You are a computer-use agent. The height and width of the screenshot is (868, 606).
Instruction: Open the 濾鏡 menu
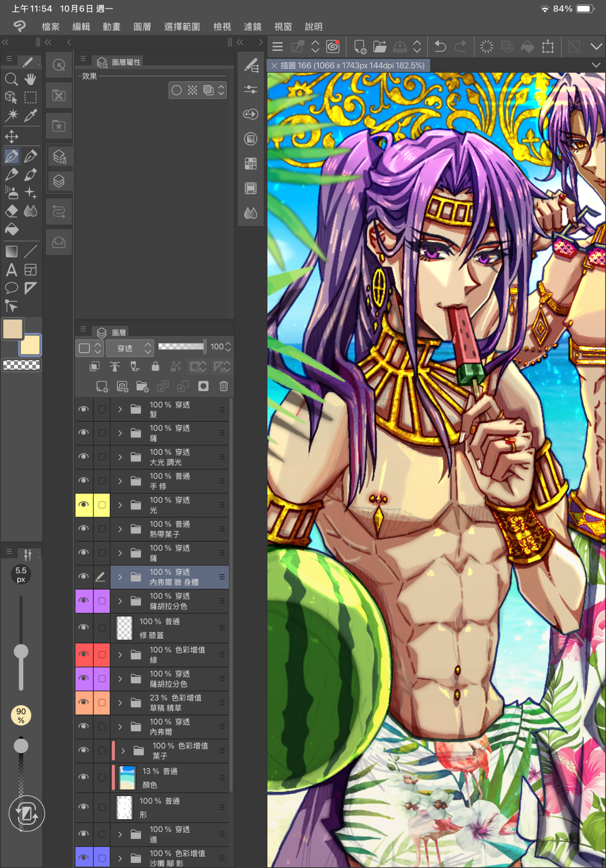[x=253, y=27]
